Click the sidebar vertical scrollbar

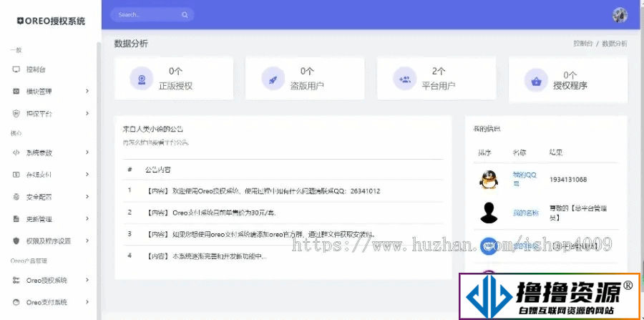click(99, 180)
